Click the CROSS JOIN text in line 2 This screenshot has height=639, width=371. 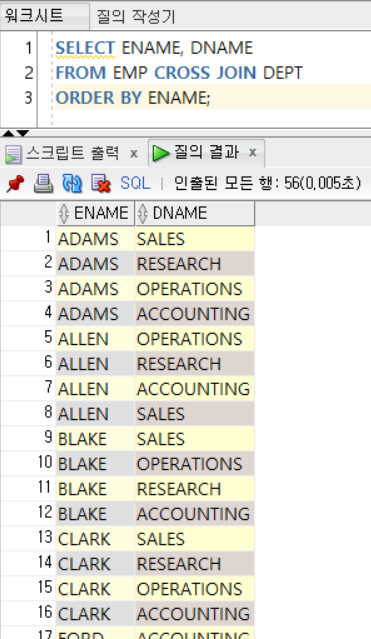click(205, 73)
